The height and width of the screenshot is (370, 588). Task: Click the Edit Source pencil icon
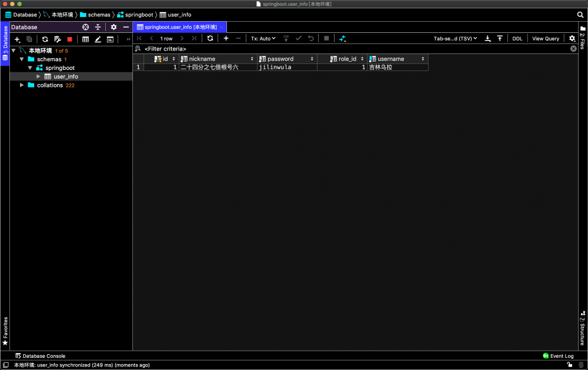coord(98,39)
